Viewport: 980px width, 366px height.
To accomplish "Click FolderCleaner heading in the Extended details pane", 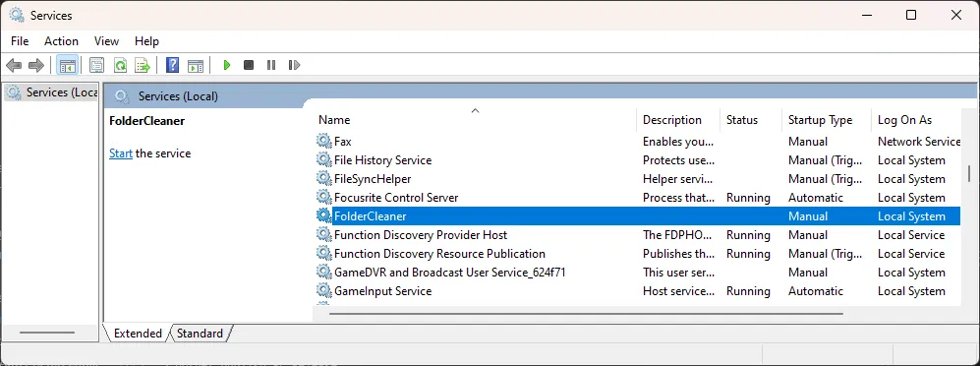I will [146, 121].
